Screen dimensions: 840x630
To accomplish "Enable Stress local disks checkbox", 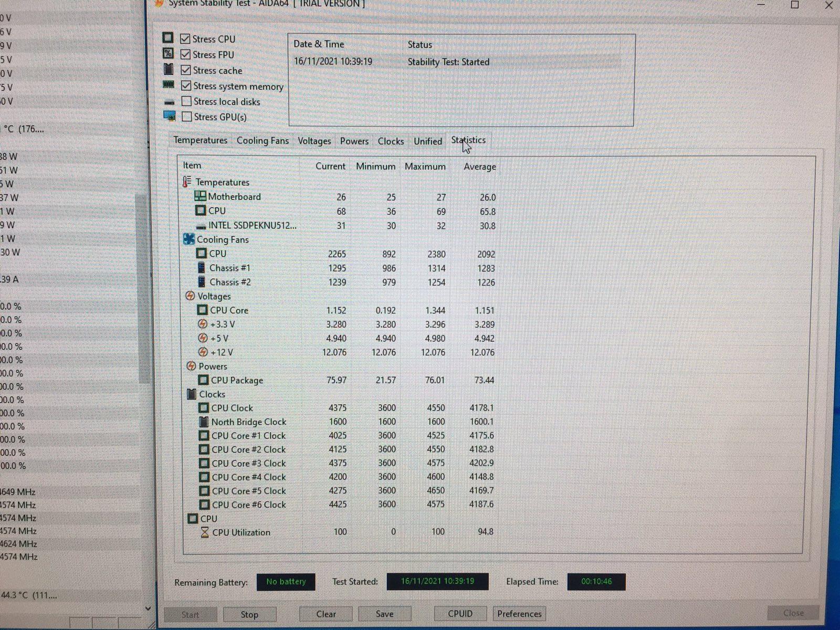I will tap(186, 101).
